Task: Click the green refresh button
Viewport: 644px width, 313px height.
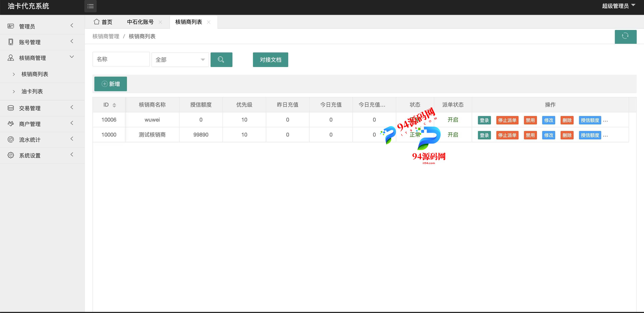Action: pyautogui.click(x=626, y=36)
